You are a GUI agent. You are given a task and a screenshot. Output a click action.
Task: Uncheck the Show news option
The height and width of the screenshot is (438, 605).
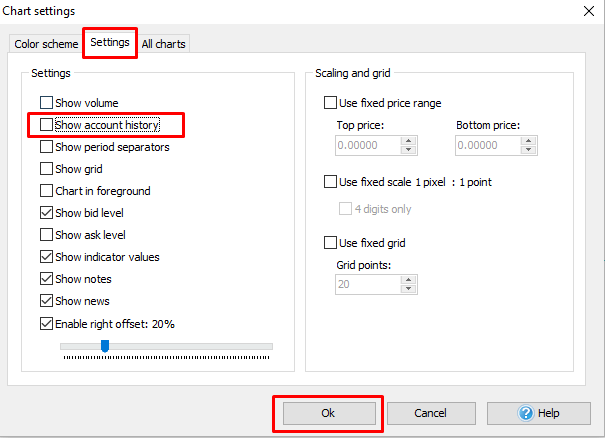47,301
